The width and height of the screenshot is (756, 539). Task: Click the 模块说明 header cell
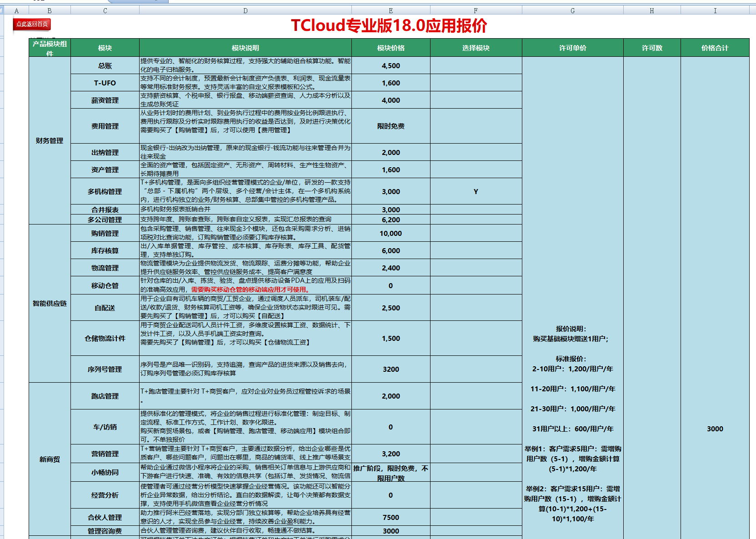tap(245, 48)
